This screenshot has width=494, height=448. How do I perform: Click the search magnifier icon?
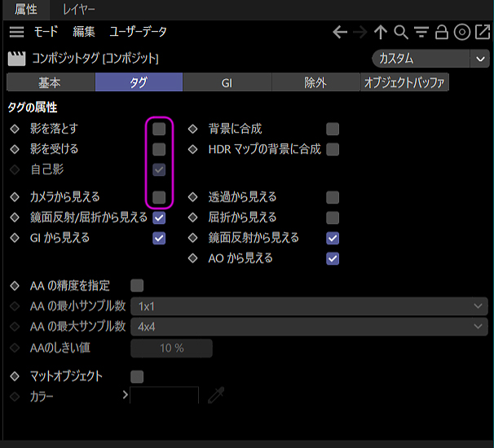401,33
